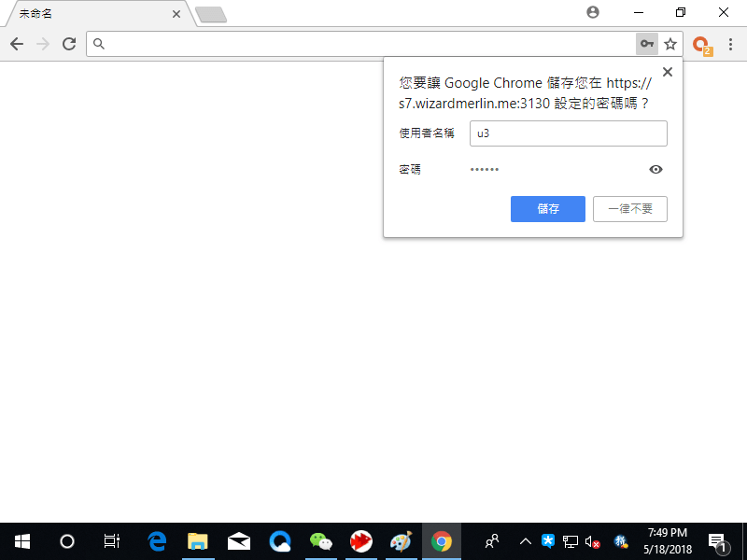747x560 pixels.
Task: Open Task View in taskbar
Action: (111, 541)
